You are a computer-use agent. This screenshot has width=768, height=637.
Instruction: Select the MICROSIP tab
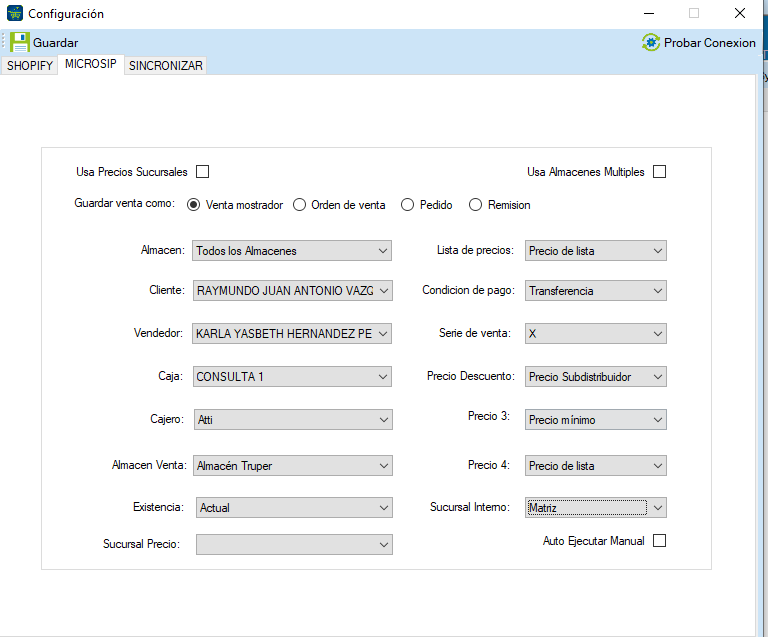click(x=91, y=64)
